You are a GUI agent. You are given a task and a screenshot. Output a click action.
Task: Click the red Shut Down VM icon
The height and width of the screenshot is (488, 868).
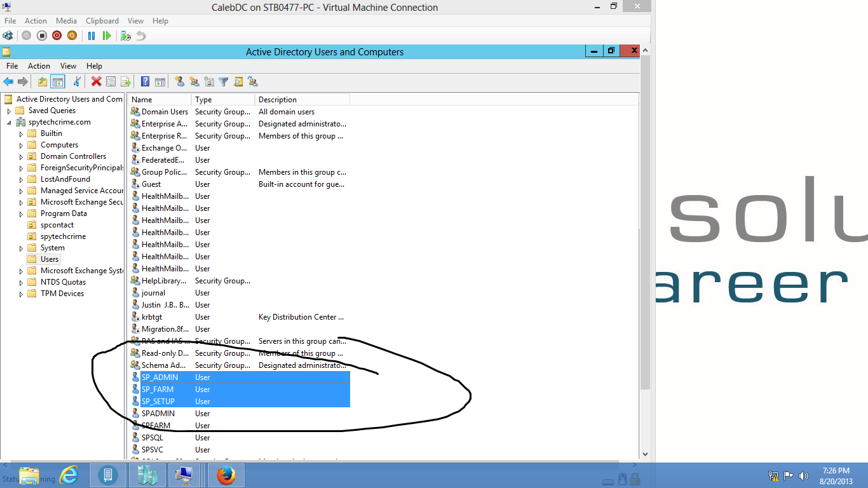coord(57,36)
